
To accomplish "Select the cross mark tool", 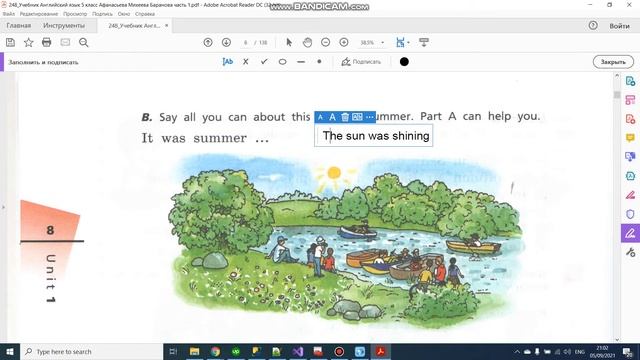I will pyautogui.click(x=245, y=62).
